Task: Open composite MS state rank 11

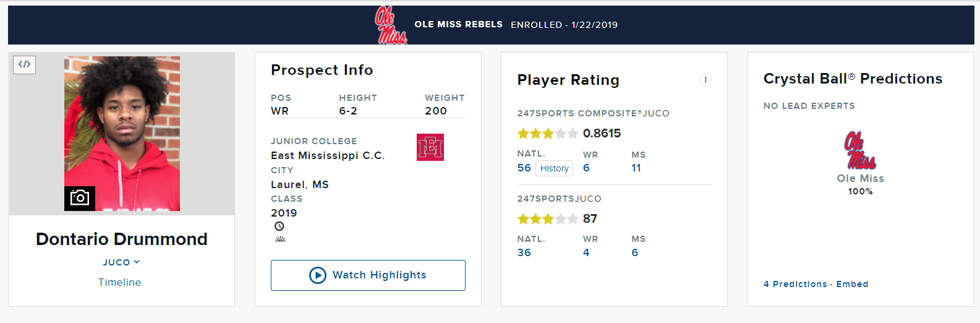Action: [x=636, y=168]
